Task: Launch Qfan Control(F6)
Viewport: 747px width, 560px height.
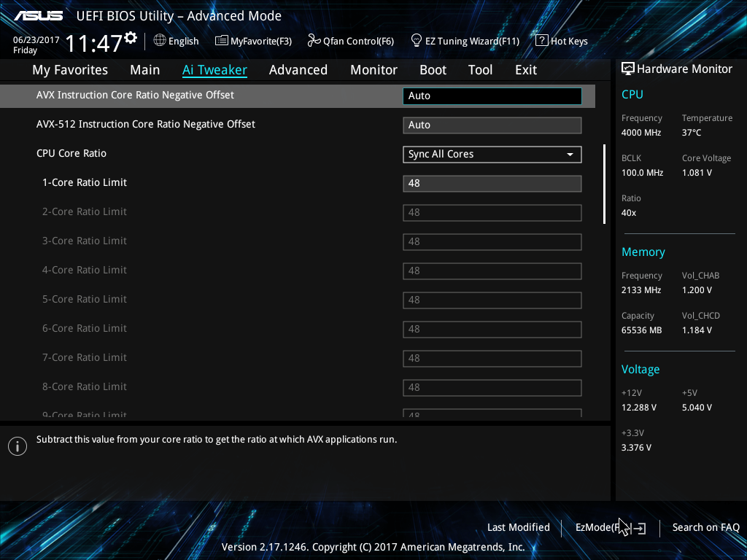Action: coord(351,41)
